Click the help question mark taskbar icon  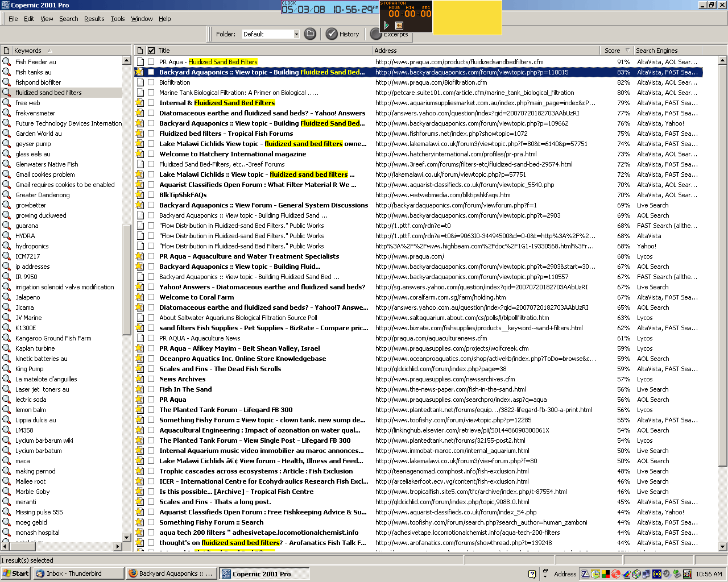click(532, 574)
